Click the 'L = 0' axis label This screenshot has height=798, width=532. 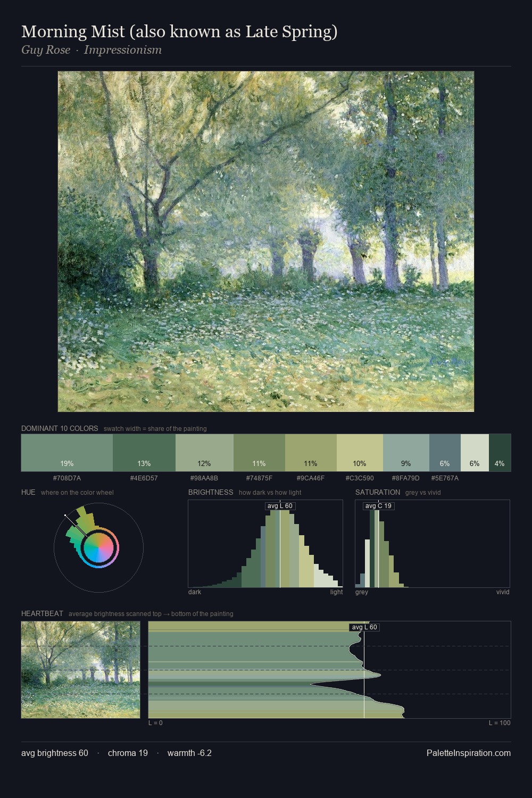156,723
